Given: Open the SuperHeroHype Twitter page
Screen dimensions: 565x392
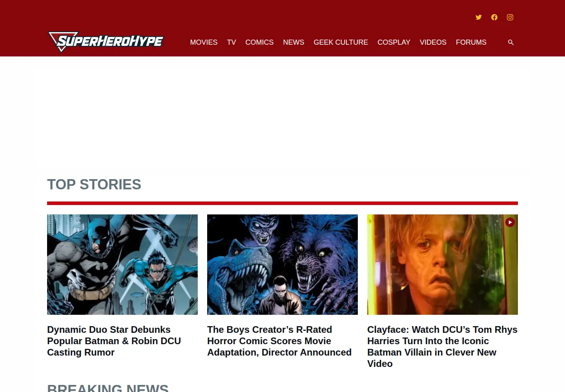Looking at the screenshot, I should tap(479, 17).
